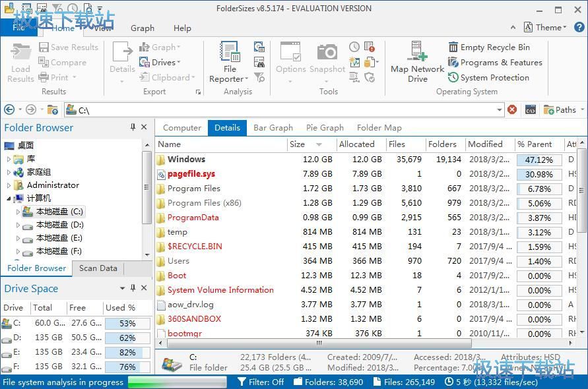Viewport: 588px width, 389px height.
Task: Switch to the Bar Graph tab
Action: pos(273,128)
